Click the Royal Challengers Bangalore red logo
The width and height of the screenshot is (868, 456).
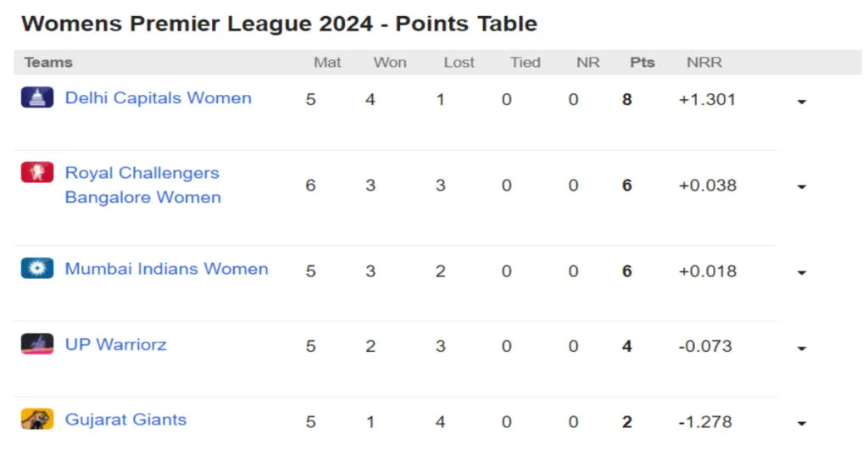[37, 172]
